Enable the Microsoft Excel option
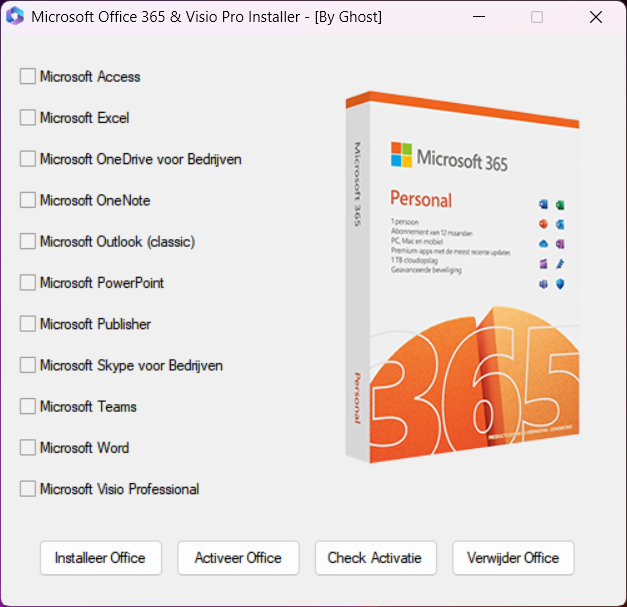 click(x=28, y=118)
